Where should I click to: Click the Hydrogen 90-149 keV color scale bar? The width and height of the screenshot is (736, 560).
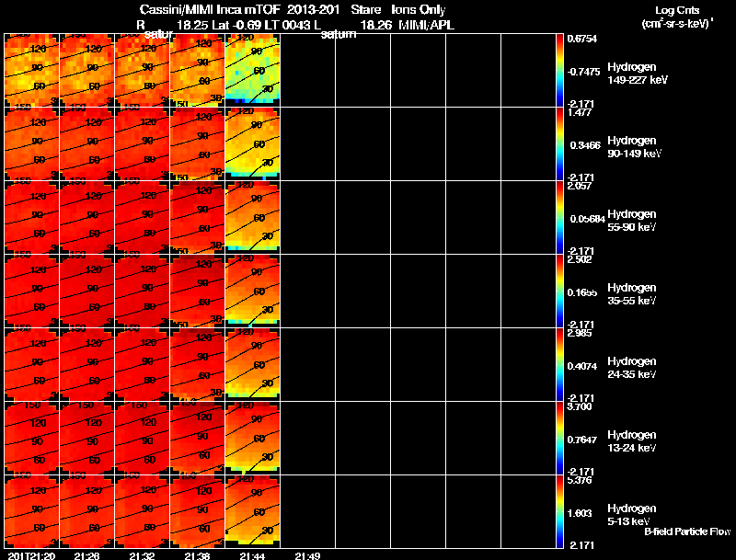[x=559, y=143]
